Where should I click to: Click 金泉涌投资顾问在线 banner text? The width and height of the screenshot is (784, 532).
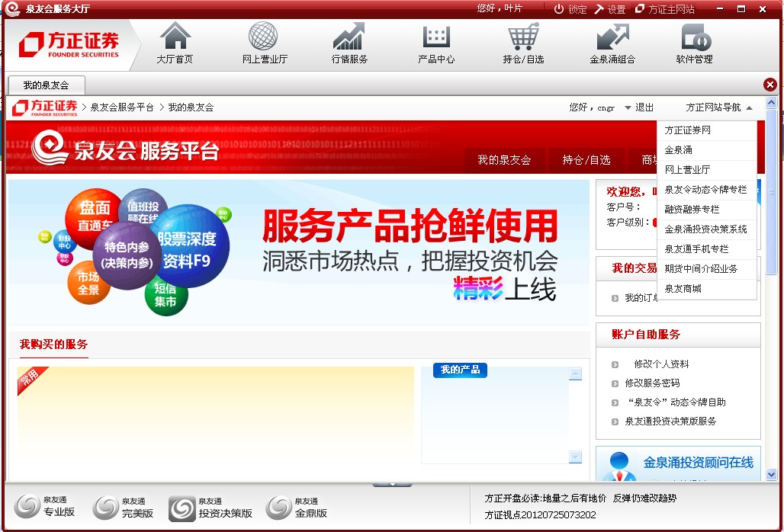tap(698, 463)
